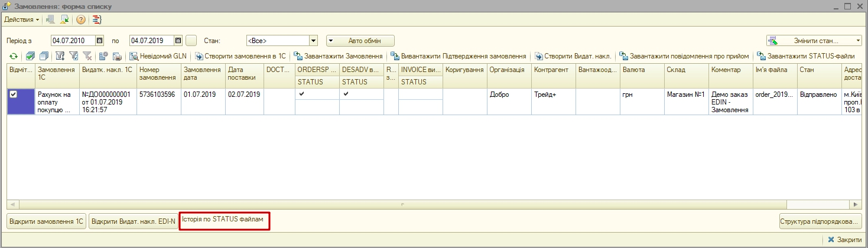Click column header Номер замовлення

point(158,76)
